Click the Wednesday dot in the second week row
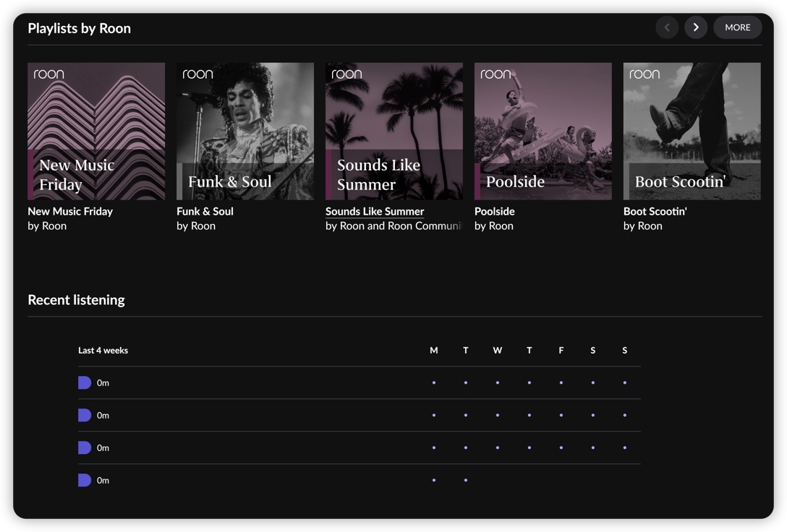Viewport: 787px width, 532px height. coord(498,415)
